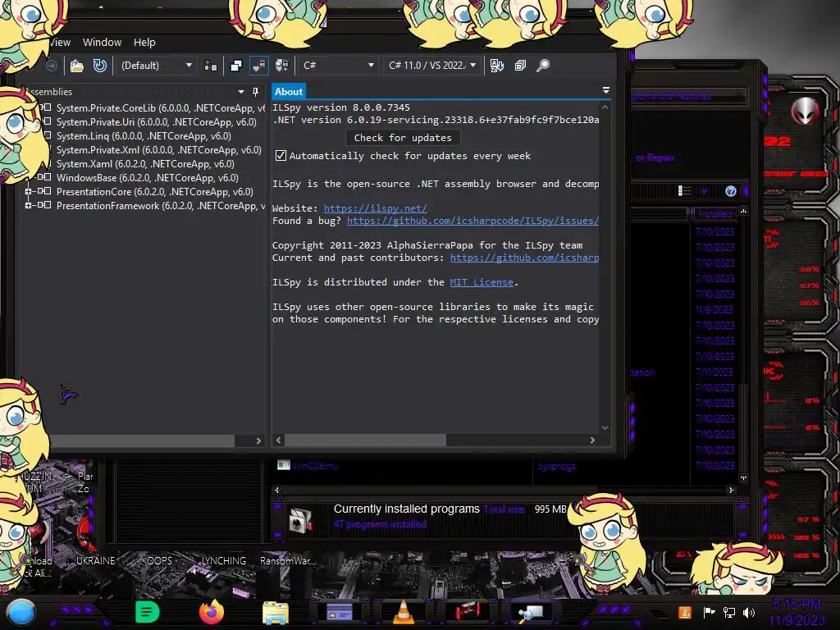Sort assembly list by name icon
This screenshot has width=840, height=630.
click(496, 66)
